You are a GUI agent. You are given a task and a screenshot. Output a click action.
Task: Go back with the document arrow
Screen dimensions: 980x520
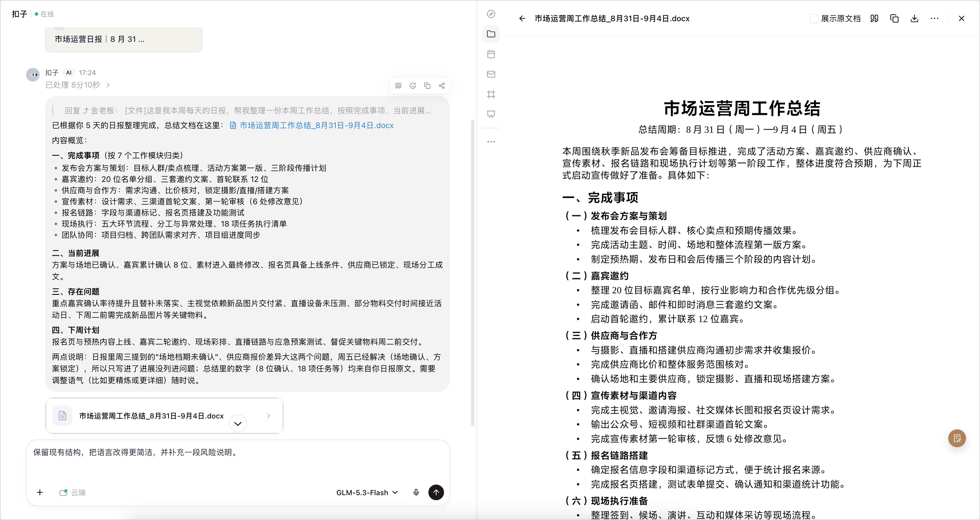(522, 18)
